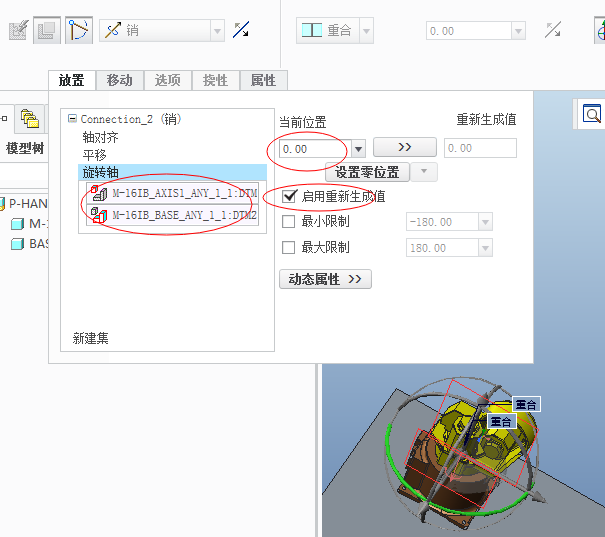Open the 180.00 maximum limit dropdown

click(485, 248)
